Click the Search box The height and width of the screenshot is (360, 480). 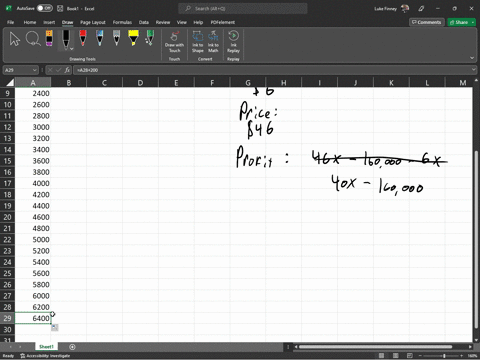[243, 8]
